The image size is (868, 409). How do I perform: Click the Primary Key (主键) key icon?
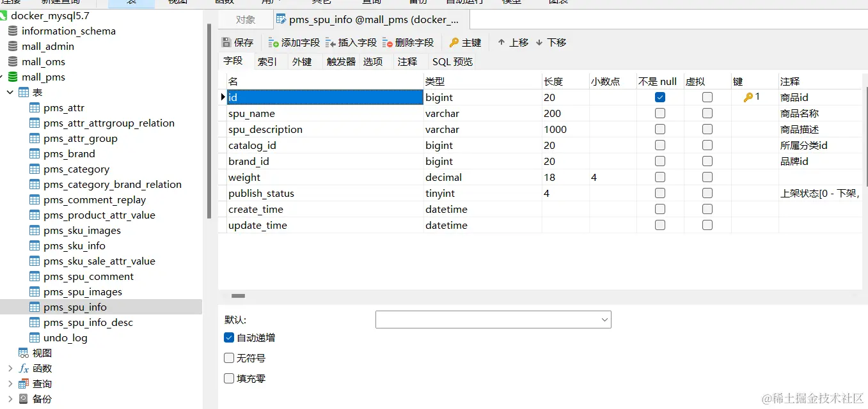(x=454, y=42)
